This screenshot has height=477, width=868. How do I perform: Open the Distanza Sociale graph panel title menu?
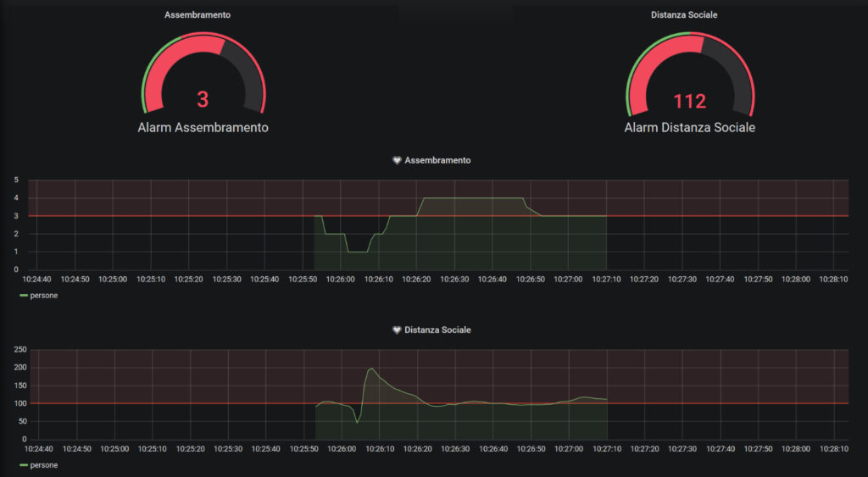(437, 330)
